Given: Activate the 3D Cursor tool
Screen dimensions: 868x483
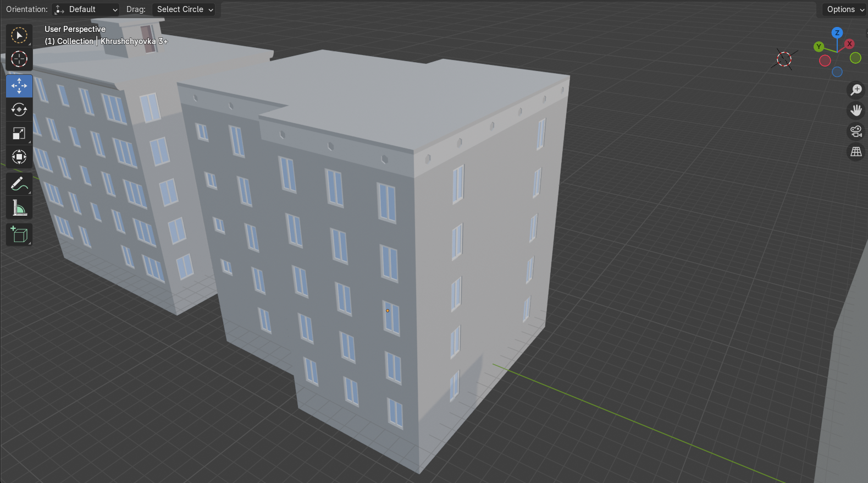Looking at the screenshot, I should pyautogui.click(x=19, y=59).
